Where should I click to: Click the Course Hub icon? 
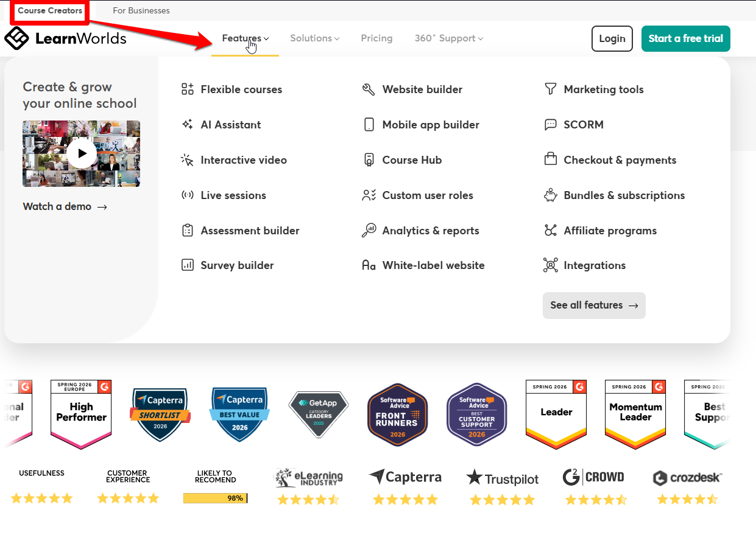coord(369,160)
